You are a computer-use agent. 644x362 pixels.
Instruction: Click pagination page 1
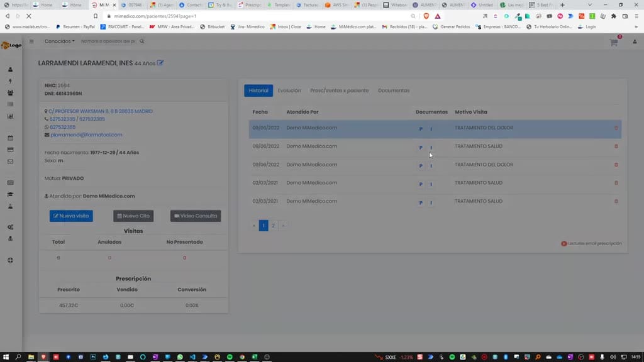click(264, 226)
